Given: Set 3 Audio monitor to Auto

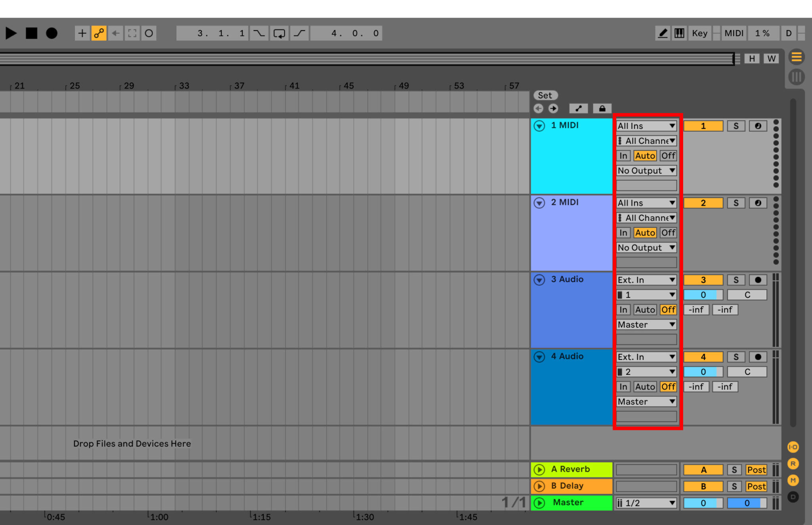Looking at the screenshot, I should (x=645, y=309).
